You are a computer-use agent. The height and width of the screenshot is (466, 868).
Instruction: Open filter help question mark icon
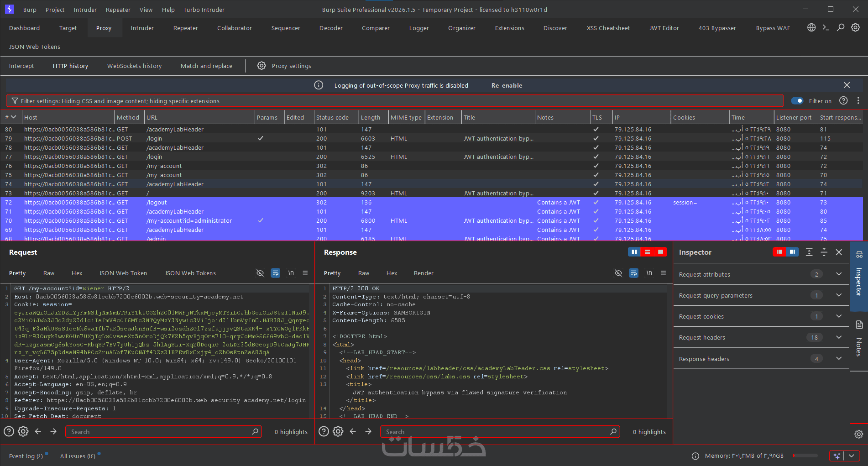pyautogui.click(x=844, y=101)
